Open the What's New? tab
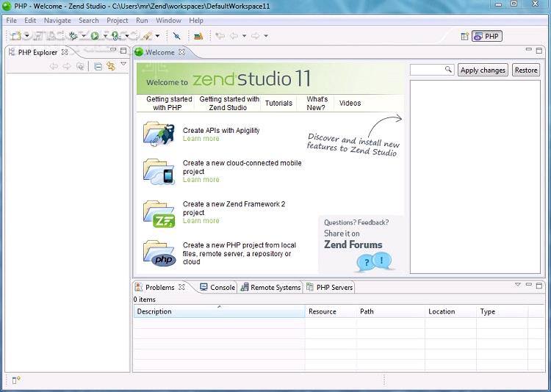This screenshot has height=392, width=551. [x=317, y=104]
